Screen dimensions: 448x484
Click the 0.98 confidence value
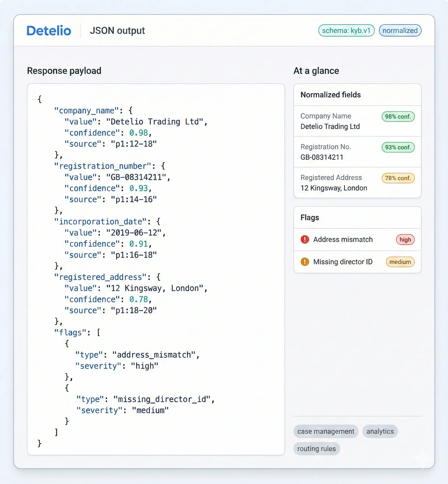138,133
